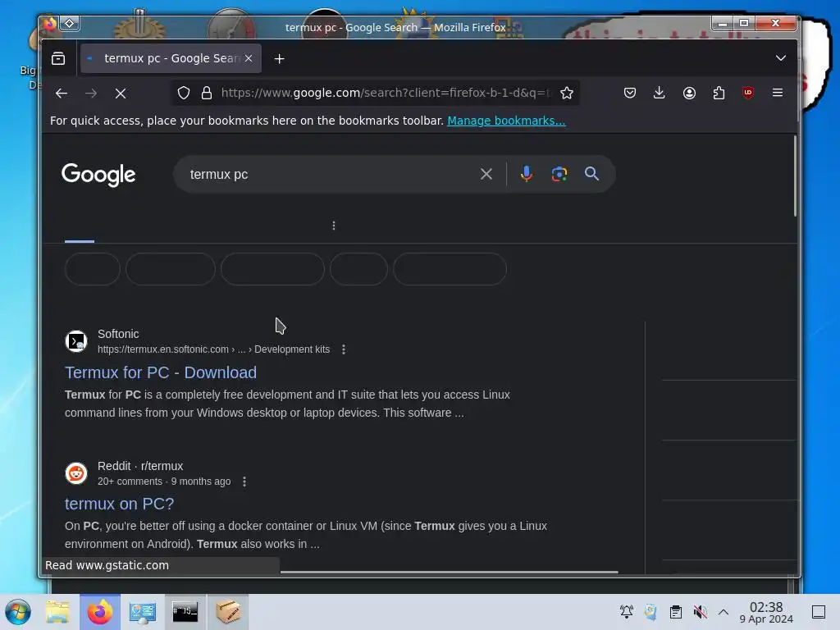Submit search with magnifier icon
The width and height of the screenshot is (840, 630).
point(591,174)
